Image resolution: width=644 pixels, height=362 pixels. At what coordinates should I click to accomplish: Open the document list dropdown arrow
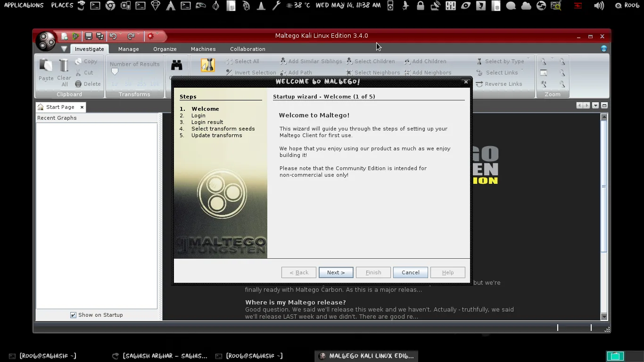click(595, 106)
